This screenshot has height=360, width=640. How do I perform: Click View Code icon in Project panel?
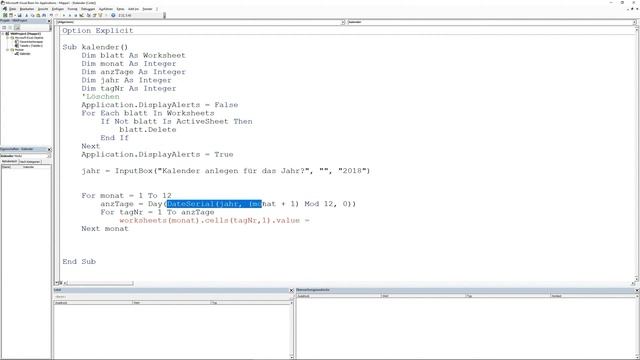(x=4, y=28)
